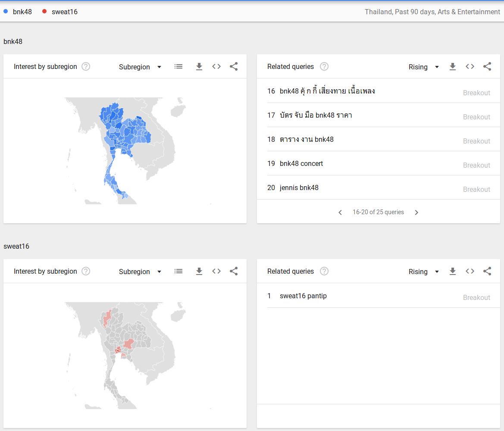Share sweat16 related queries card
The height and width of the screenshot is (431, 504).
[487, 271]
